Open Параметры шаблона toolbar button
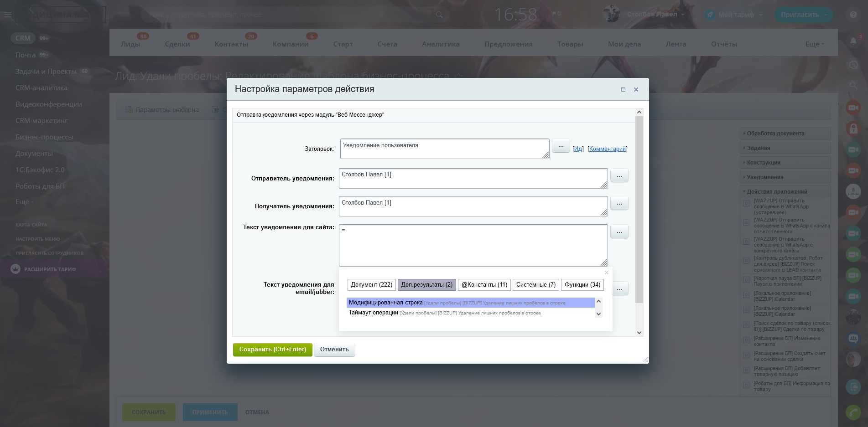This screenshot has width=868, height=427. click(162, 110)
